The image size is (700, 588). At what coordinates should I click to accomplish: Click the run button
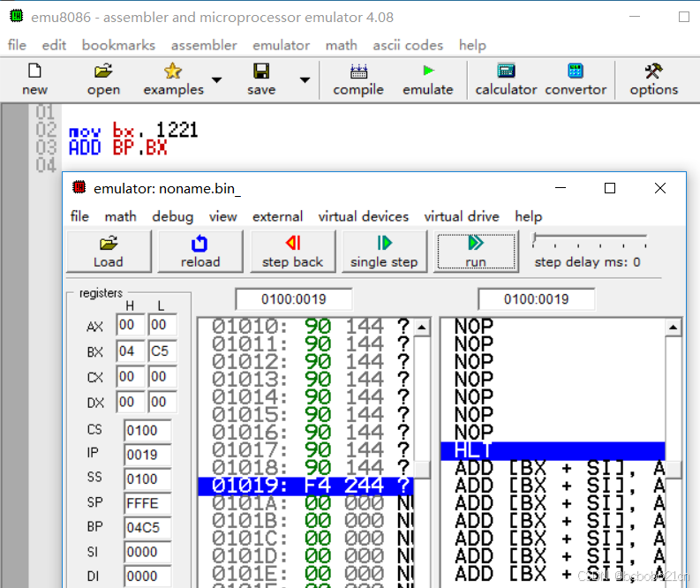pos(476,252)
